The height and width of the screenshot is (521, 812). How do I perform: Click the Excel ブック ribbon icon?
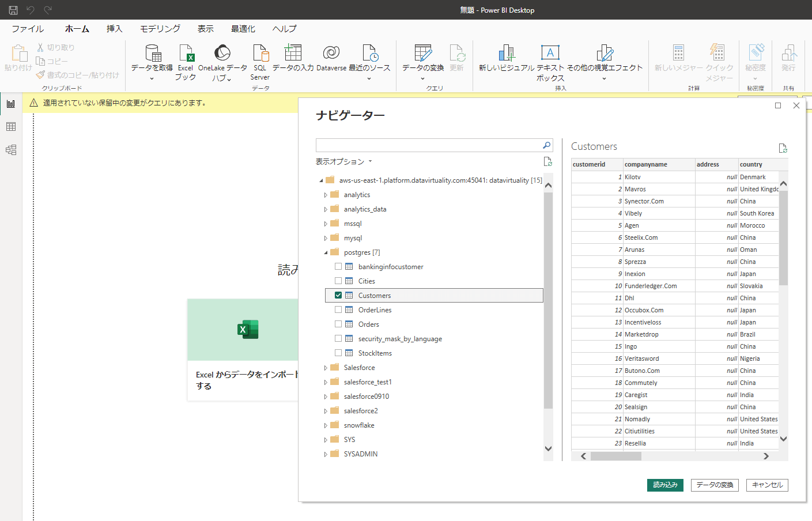[x=186, y=54]
